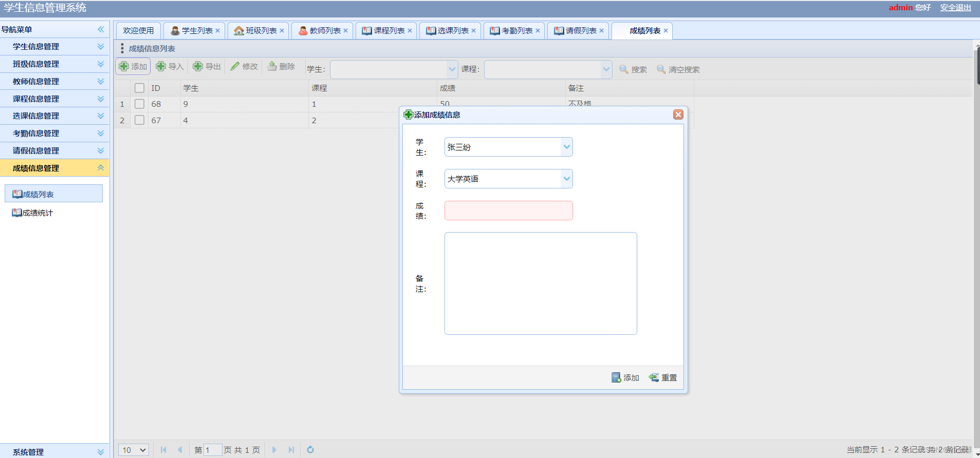The height and width of the screenshot is (458, 980).
Task: Click the 成绩 score input field
Action: [508, 211]
